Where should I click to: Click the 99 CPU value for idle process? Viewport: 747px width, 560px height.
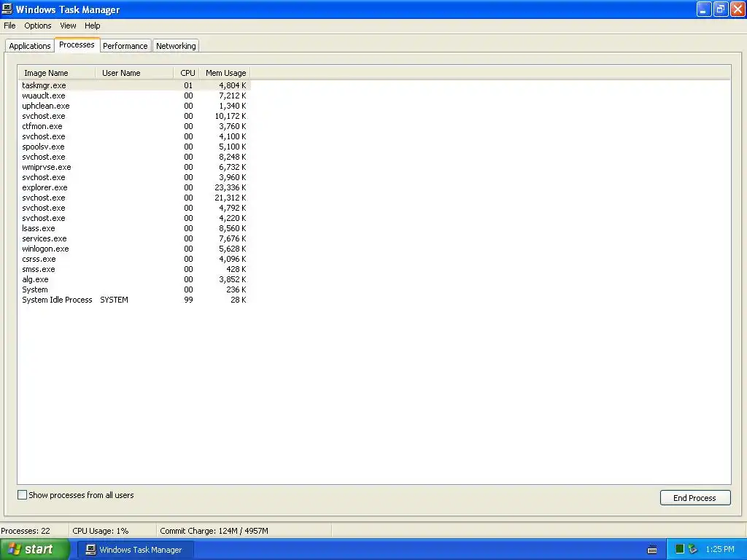pos(189,300)
